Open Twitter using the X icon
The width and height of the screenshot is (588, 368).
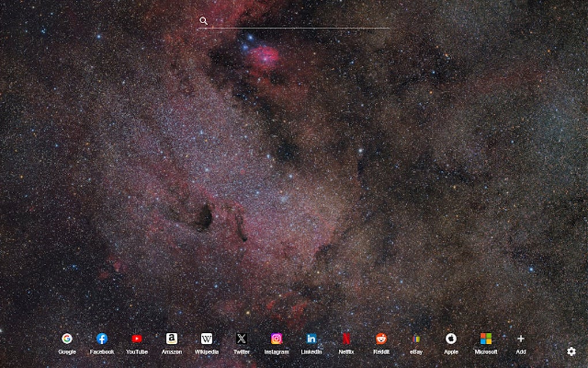[241, 339]
